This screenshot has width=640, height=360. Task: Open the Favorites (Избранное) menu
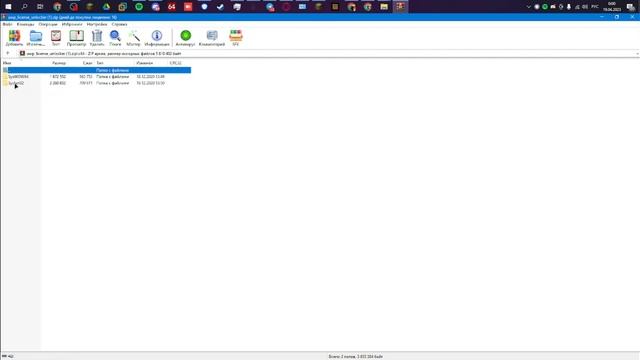pyautogui.click(x=72, y=24)
